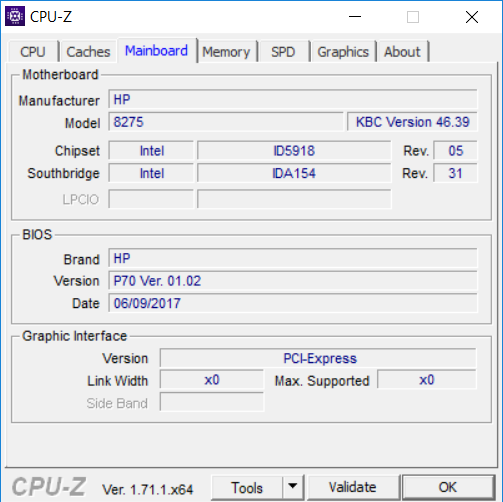Open the About tab
503x502 pixels.
[402, 52]
